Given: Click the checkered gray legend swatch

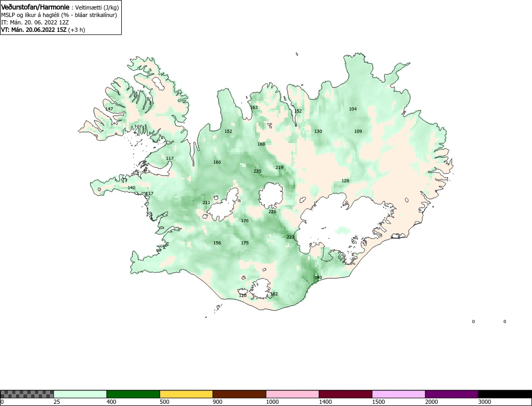Looking at the screenshot, I should (x=27, y=394).
